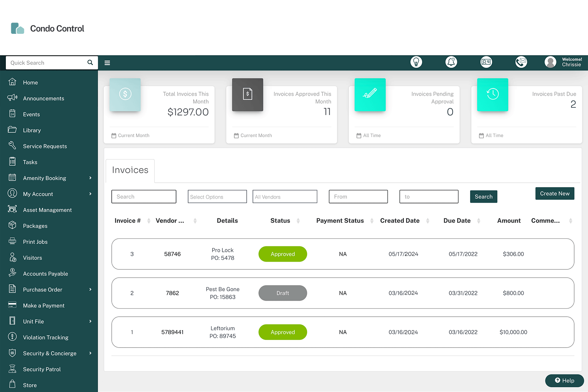The image size is (588, 392).
Task: Open Security Patrol from the sidebar
Action: click(42, 369)
